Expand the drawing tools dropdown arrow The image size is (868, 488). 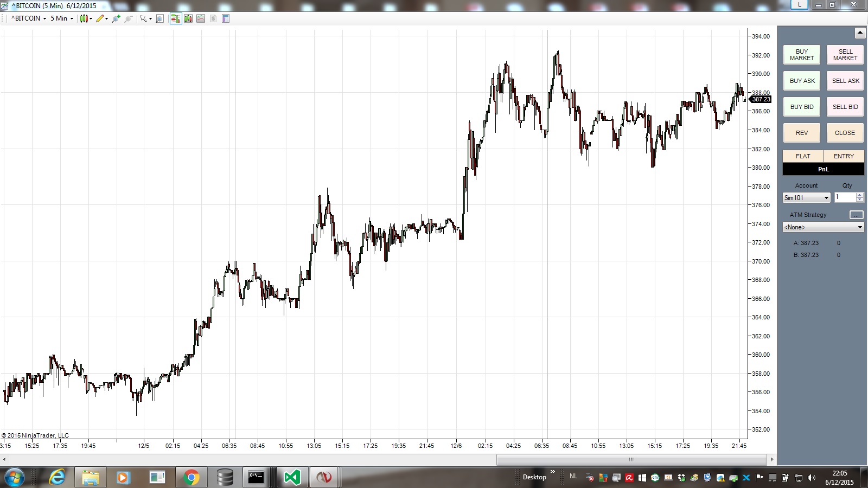pyautogui.click(x=106, y=18)
